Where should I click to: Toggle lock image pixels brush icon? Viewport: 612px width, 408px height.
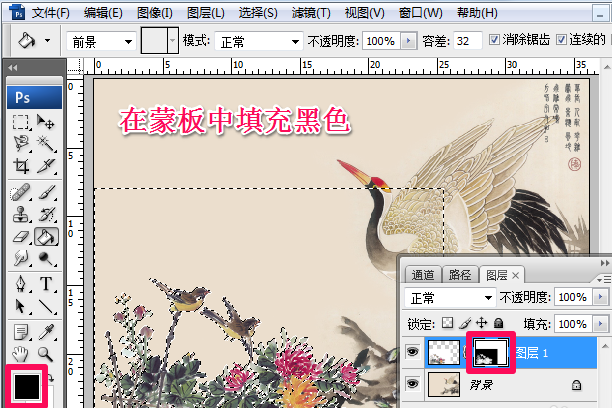tap(465, 323)
